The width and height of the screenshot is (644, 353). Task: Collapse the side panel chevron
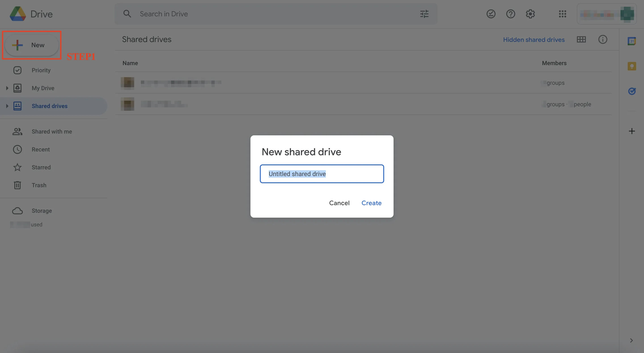tap(631, 340)
